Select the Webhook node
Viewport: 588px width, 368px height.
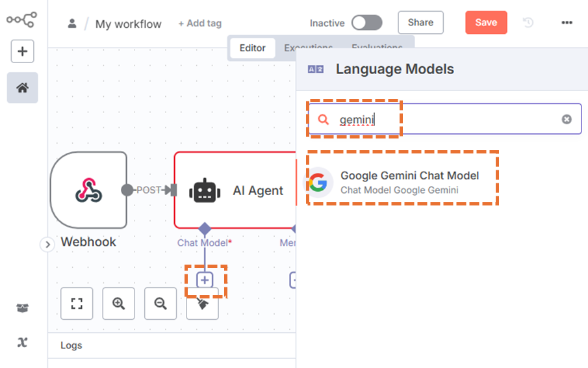click(x=88, y=190)
